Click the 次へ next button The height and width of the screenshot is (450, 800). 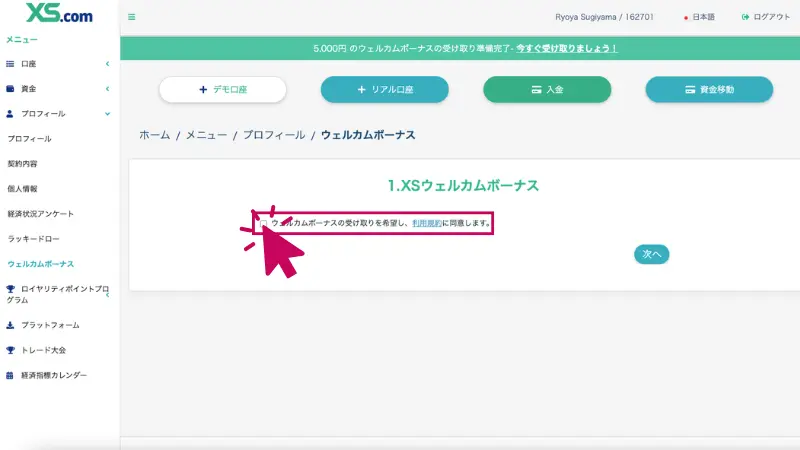[652, 254]
